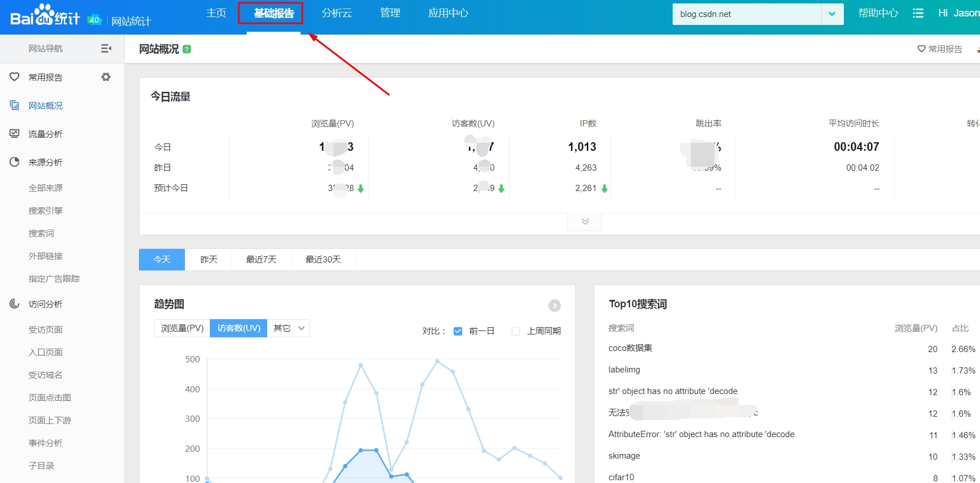This screenshot has width=980, height=483.
Task: Click search term labelimg
Action: [x=624, y=370]
